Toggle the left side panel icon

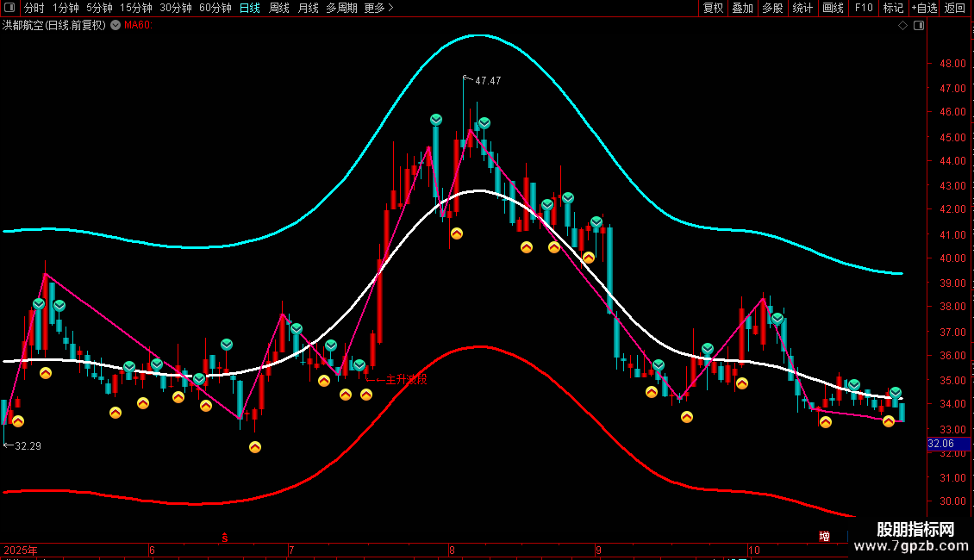click(9, 8)
